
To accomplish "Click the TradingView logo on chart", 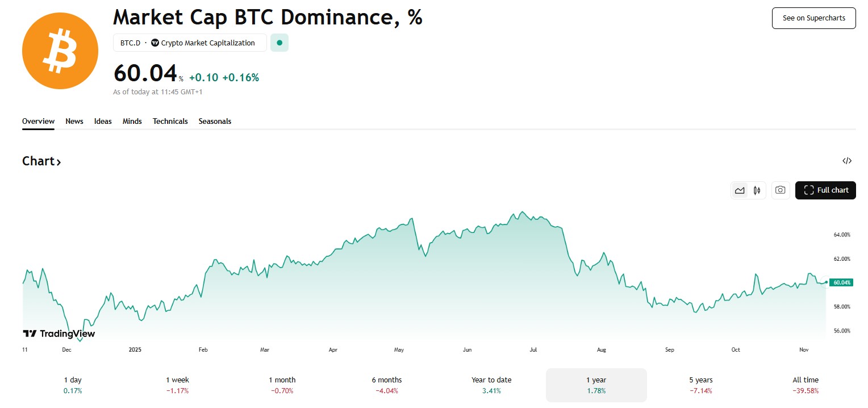I will pos(59,334).
